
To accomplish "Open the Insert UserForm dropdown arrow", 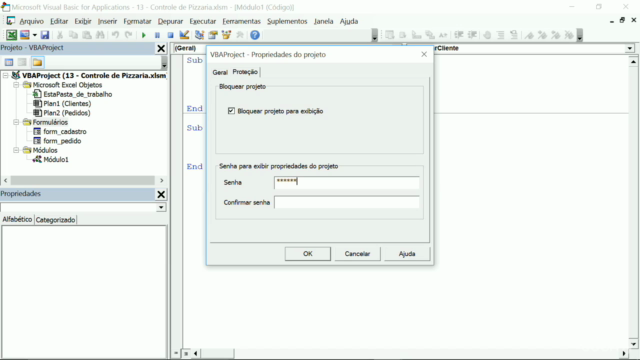I will tap(35, 35).
